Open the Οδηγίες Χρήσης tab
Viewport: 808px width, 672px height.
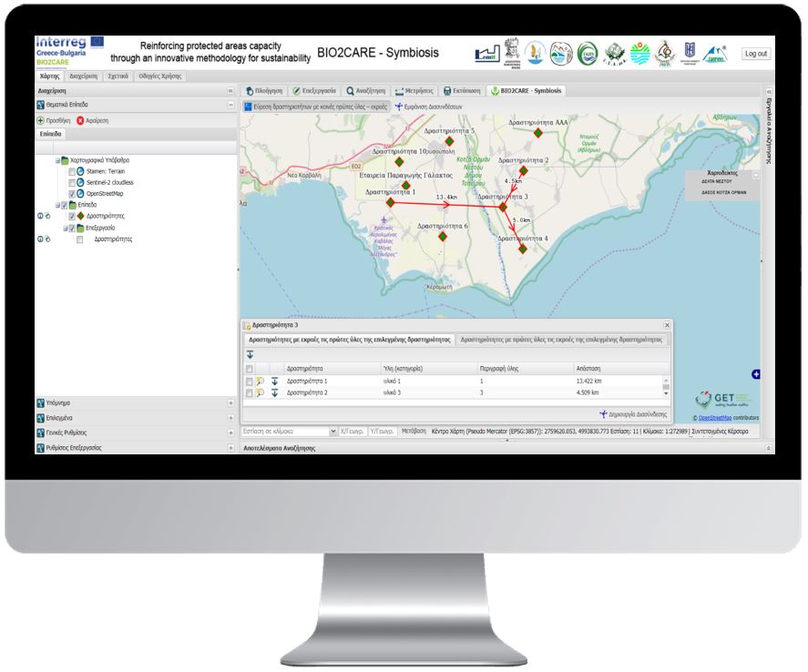point(159,76)
